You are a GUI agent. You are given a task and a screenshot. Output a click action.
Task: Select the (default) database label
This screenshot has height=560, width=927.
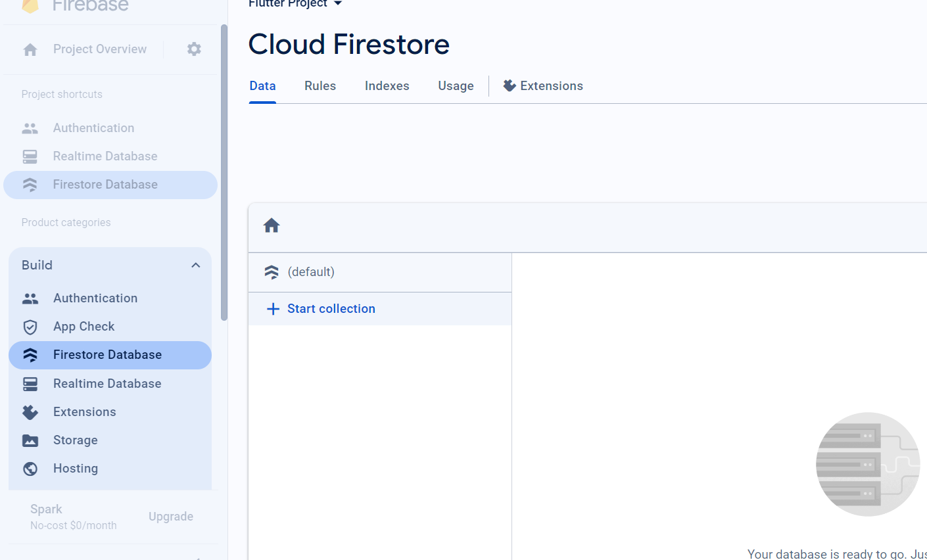[x=311, y=272]
